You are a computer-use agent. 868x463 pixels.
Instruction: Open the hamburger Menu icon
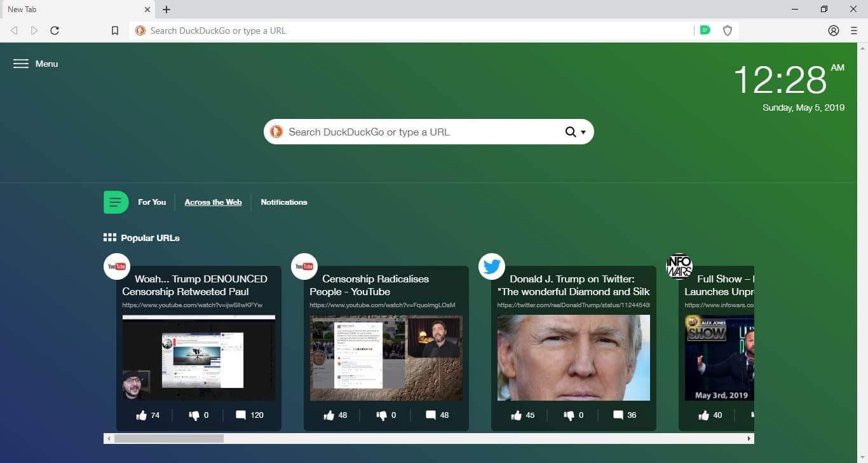(x=21, y=64)
